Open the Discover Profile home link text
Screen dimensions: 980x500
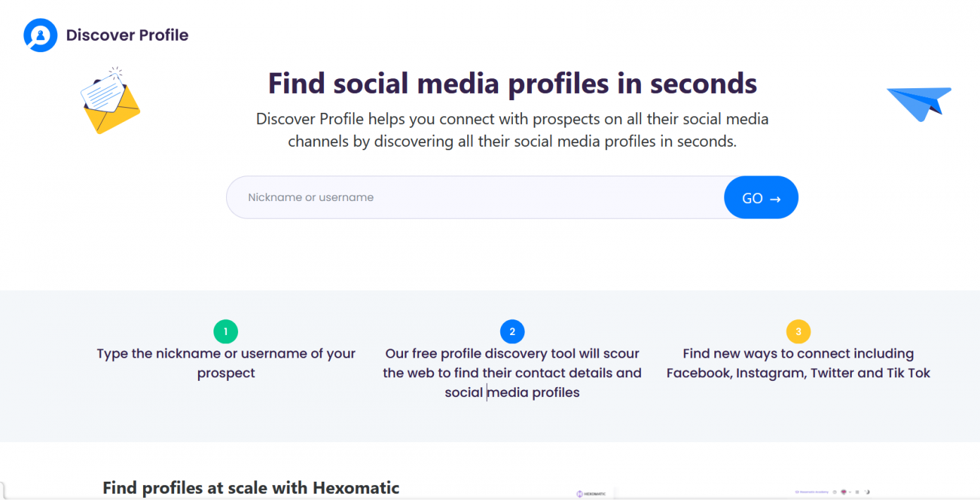point(127,35)
